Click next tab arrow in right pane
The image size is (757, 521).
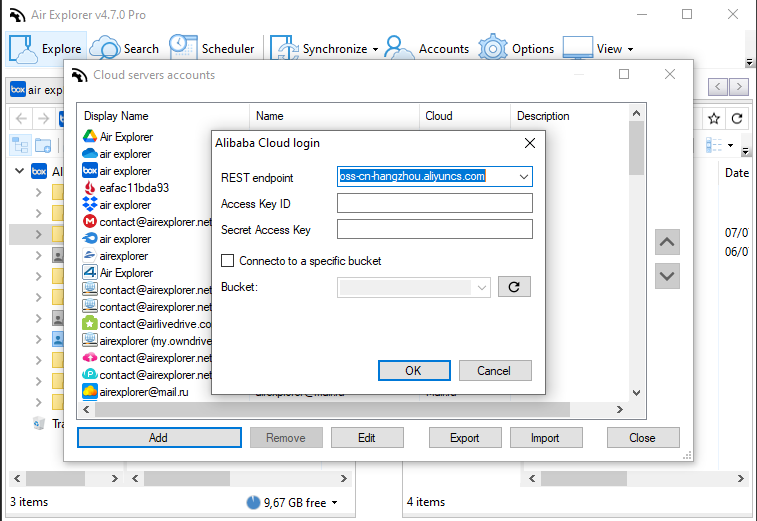click(739, 87)
